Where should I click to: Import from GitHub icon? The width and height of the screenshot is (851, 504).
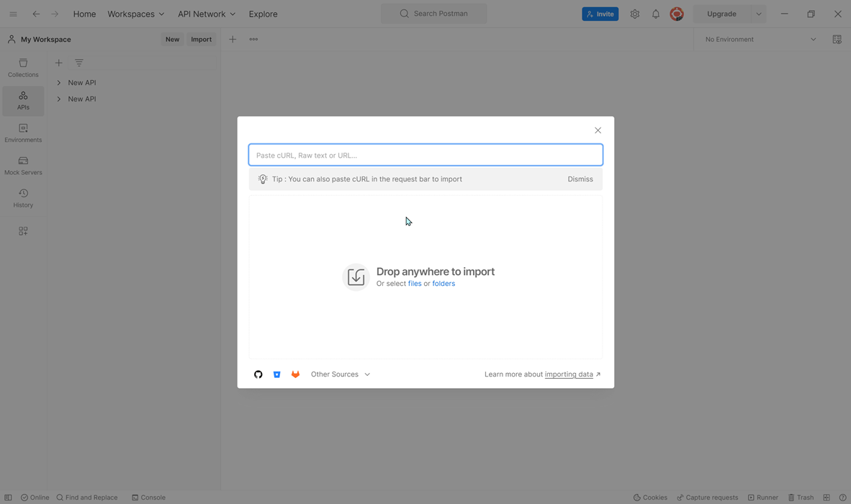[258, 374]
